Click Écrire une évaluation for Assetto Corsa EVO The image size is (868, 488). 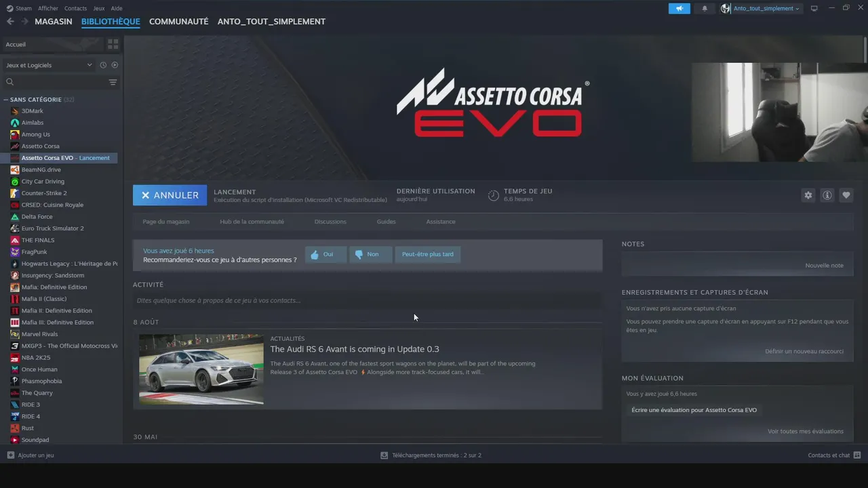694,410
